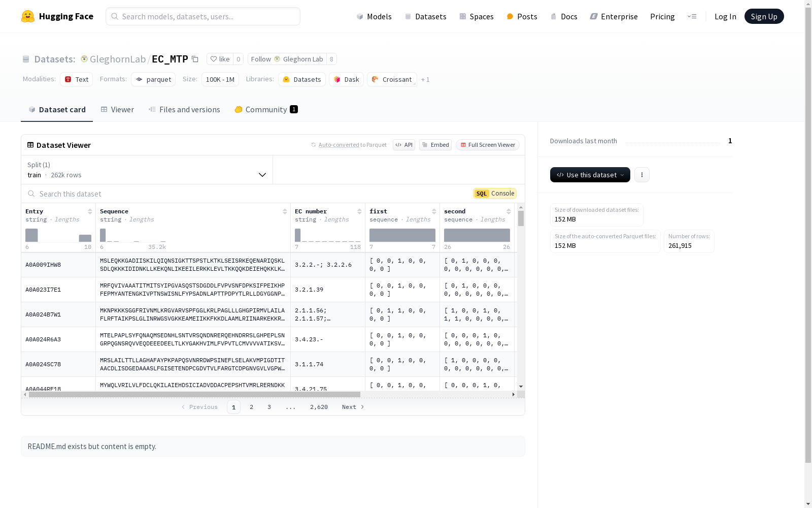The image size is (812, 508).
Task: Click Log In
Action: click(x=725, y=16)
